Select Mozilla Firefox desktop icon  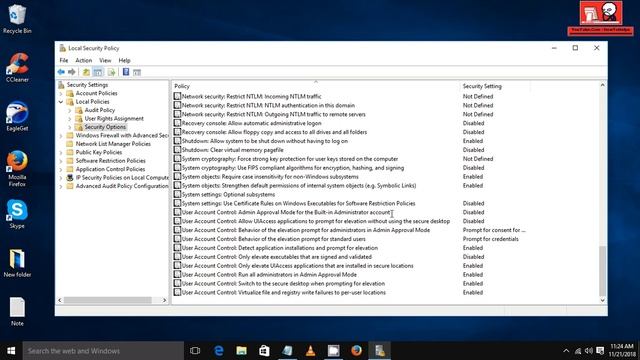point(17,169)
